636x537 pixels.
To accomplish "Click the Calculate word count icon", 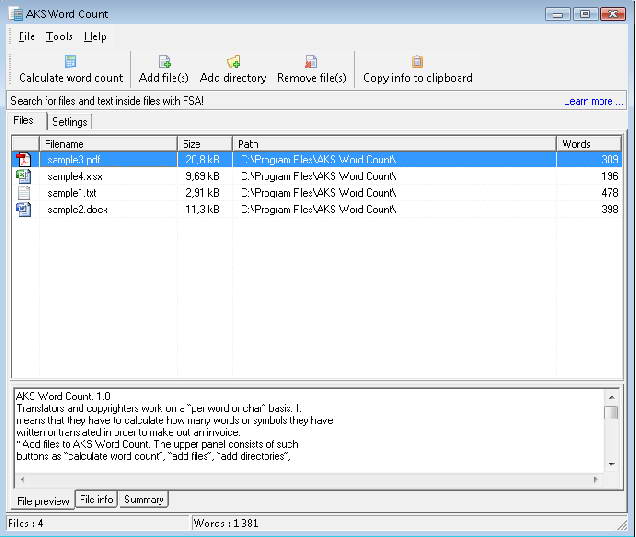I will (70, 62).
